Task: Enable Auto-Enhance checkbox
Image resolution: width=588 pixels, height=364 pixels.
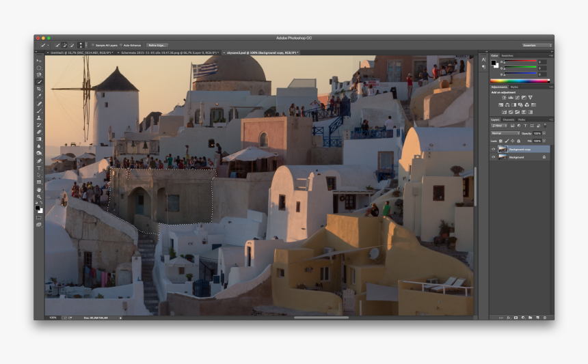Action: [120, 45]
